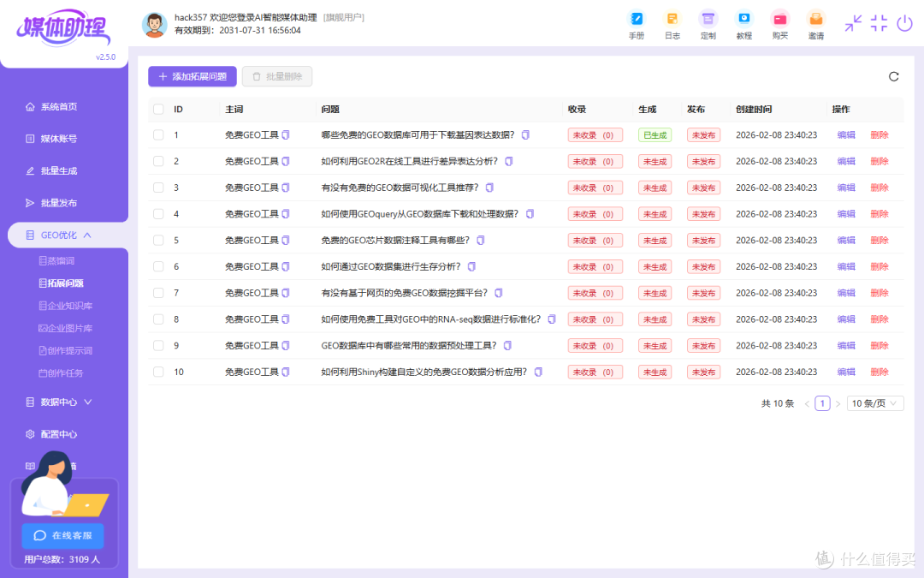Screen dimensions: 924x578
Task: Check the checkbox for row ID 4
Action: pyautogui.click(x=158, y=213)
